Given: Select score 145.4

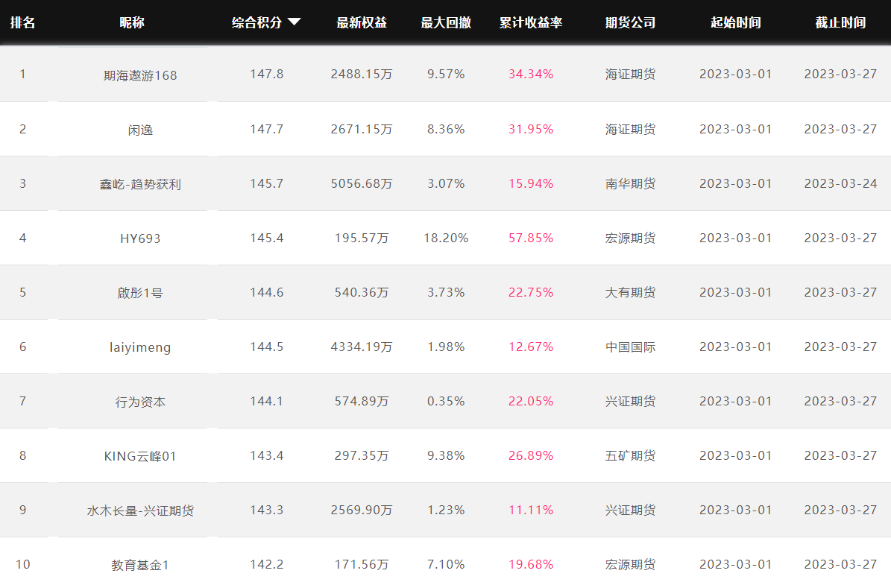Looking at the screenshot, I should point(266,238).
